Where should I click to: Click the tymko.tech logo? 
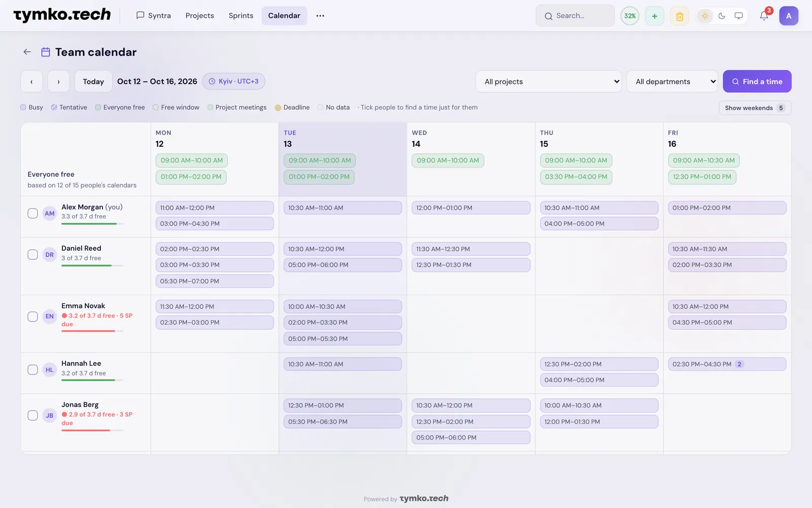coord(62,15)
